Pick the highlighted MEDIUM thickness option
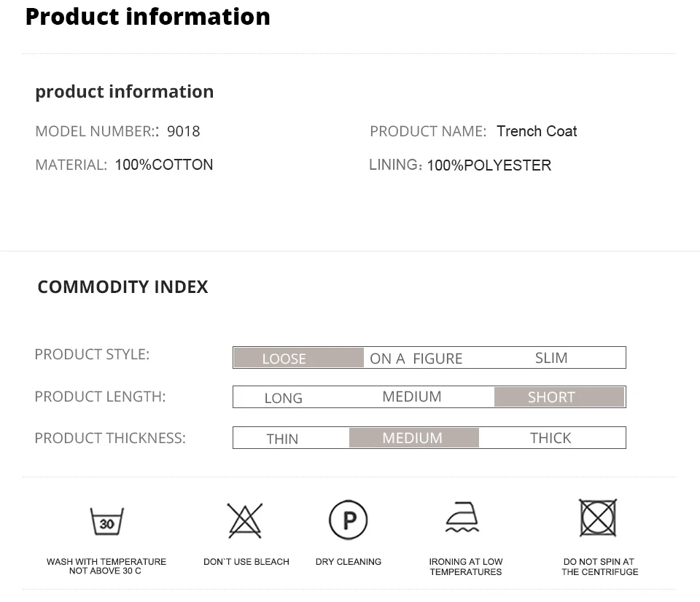The image size is (700, 602). click(413, 438)
